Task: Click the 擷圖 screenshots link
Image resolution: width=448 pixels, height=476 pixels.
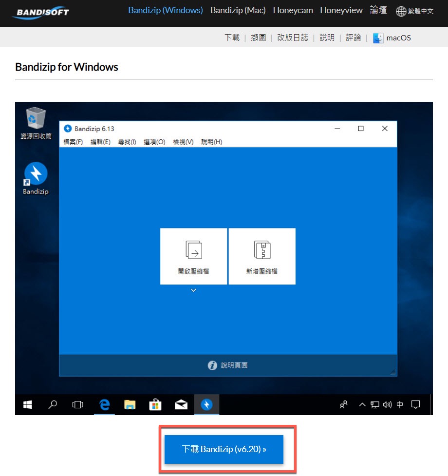Action: click(259, 38)
